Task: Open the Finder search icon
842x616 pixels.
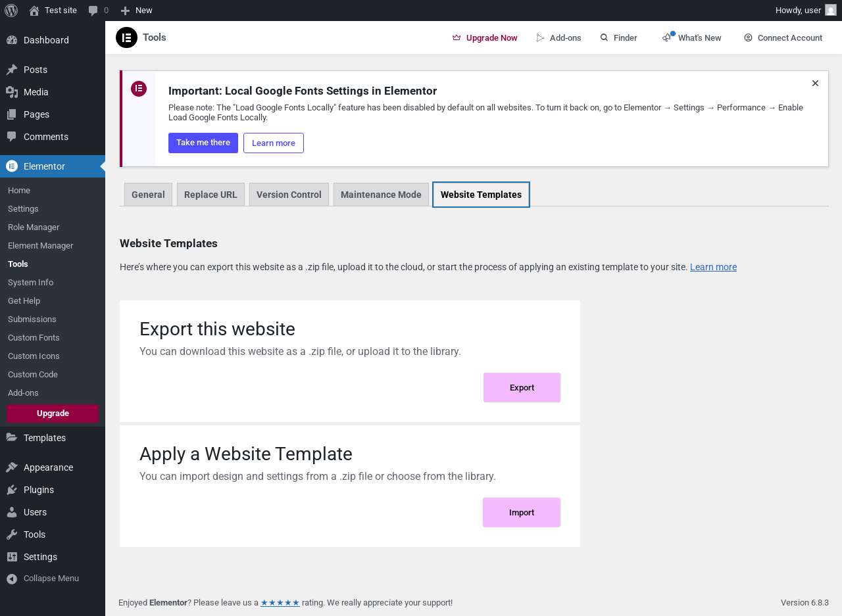Action: (604, 37)
